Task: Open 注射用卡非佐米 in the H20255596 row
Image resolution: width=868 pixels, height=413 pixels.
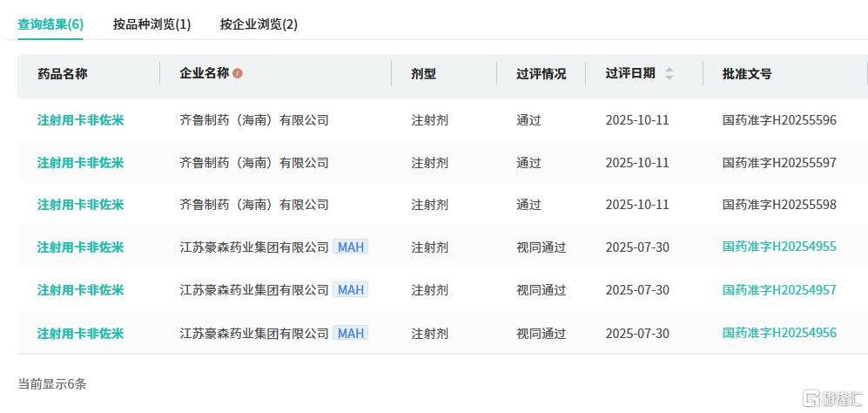Action: [x=80, y=120]
